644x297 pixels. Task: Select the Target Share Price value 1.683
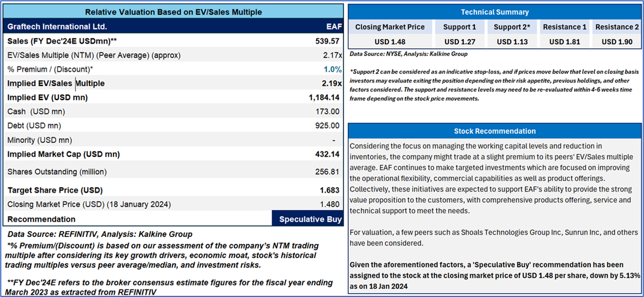tap(329, 190)
